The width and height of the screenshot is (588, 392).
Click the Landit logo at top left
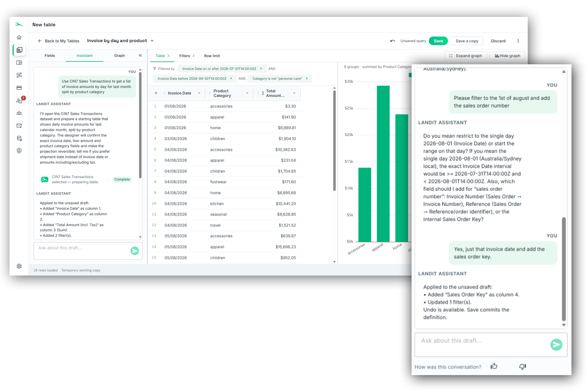pos(19,25)
